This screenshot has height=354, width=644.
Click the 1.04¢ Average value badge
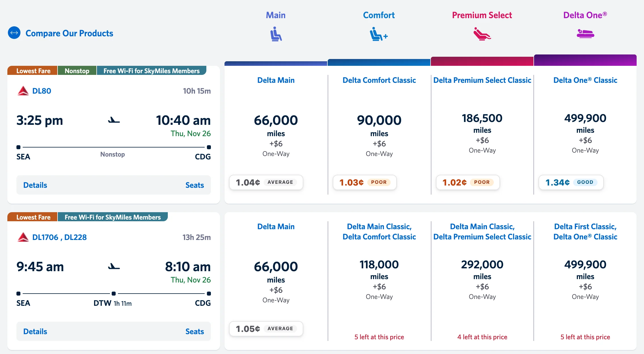pos(266,182)
